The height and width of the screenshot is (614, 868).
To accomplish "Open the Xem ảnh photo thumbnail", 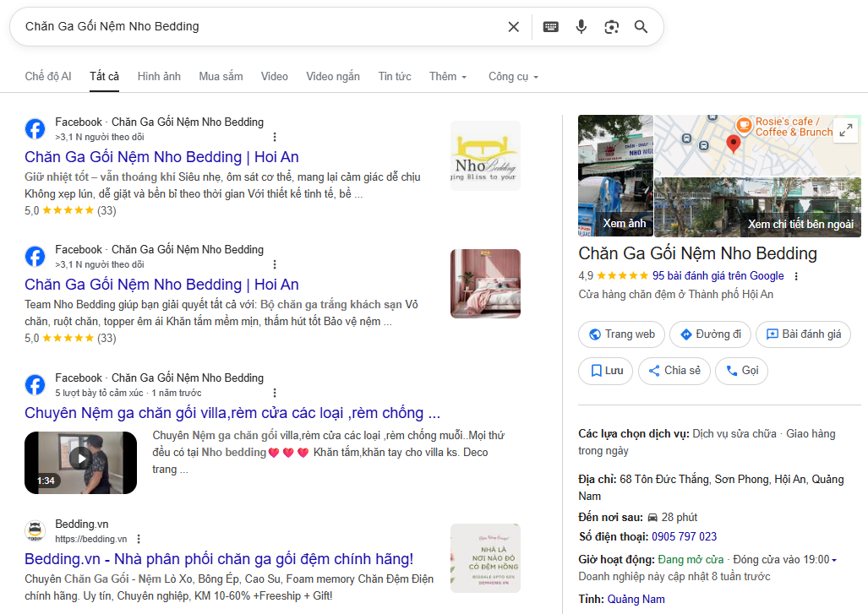I will click(x=616, y=177).
